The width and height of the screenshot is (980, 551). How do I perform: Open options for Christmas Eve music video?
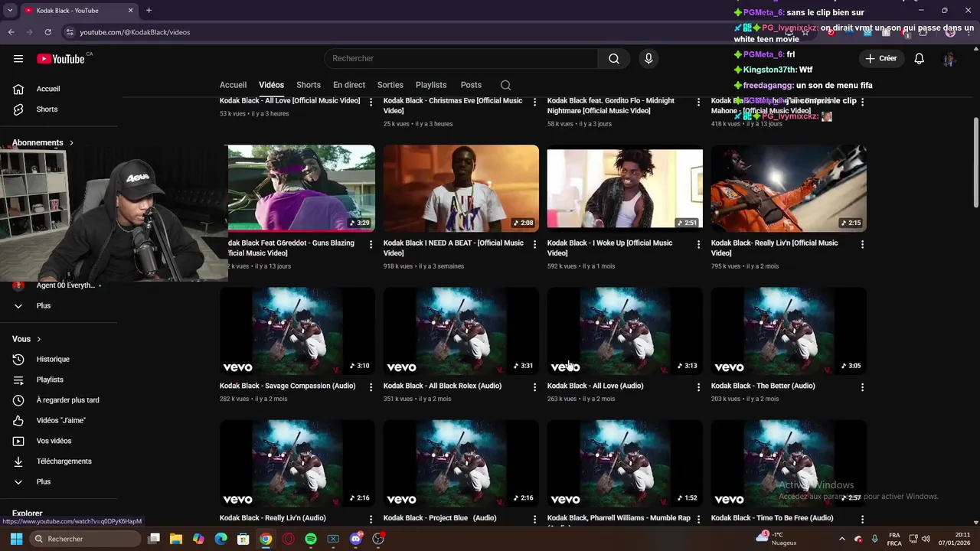[534, 102]
